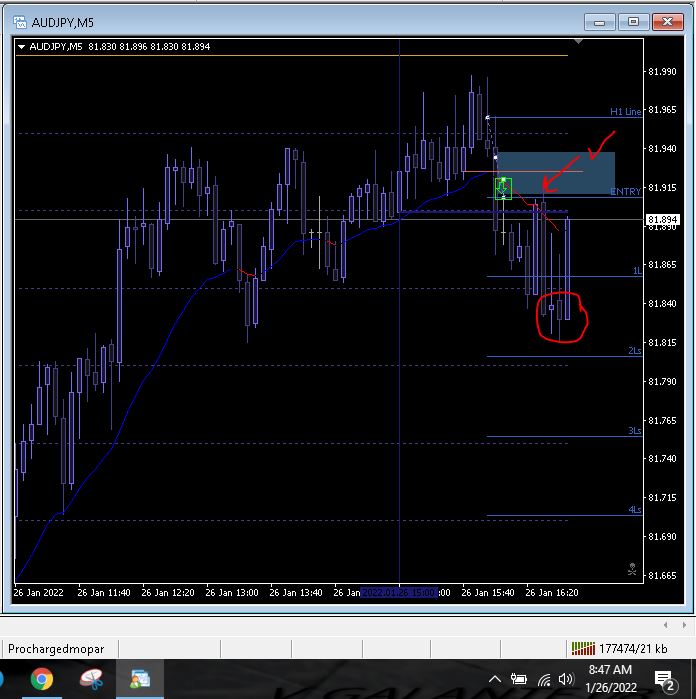Viewport: 696px width, 699px height.
Task: Select the 2Ls level label
Action: (634, 351)
